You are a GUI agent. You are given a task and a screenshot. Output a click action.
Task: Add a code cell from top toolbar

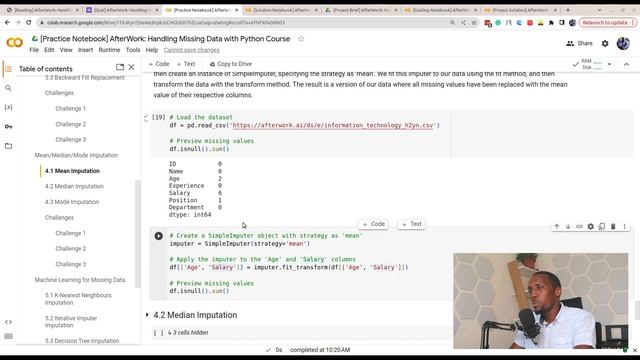pos(159,64)
